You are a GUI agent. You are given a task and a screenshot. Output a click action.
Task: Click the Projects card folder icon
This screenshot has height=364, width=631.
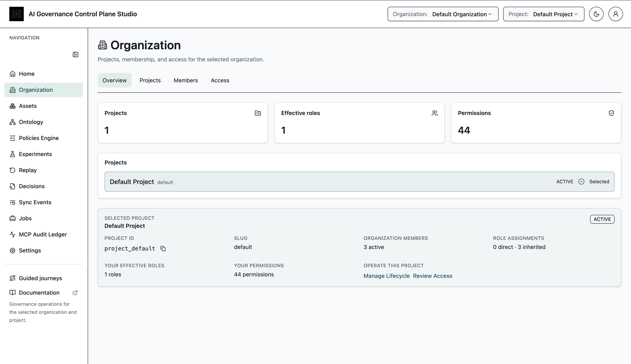point(258,113)
